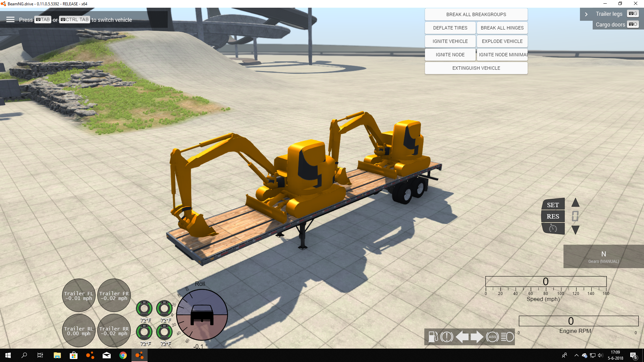This screenshot has height=362, width=644.
Task: Collapse quick actions panel chevron
Action: pyautogui.click(x=586, y=14)
